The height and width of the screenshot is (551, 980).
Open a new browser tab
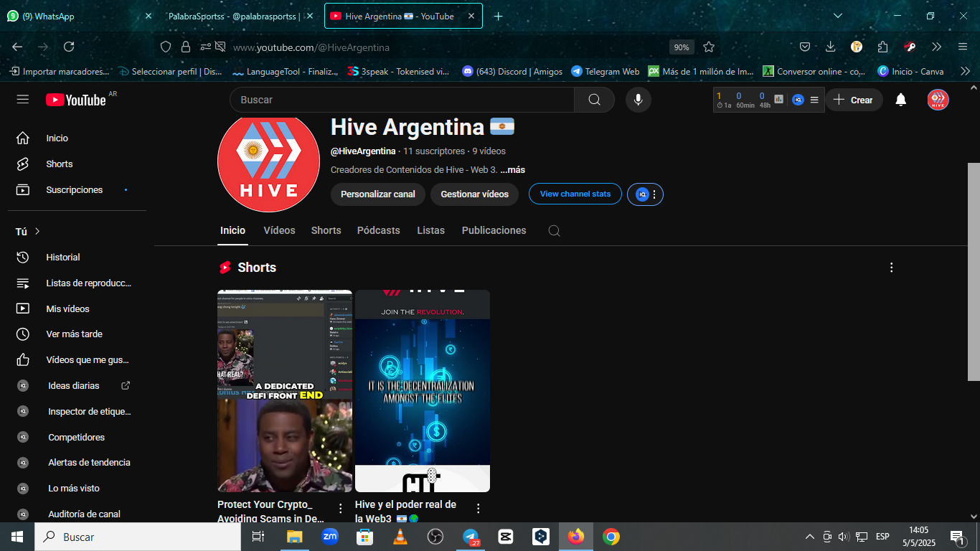click(498, 16)
